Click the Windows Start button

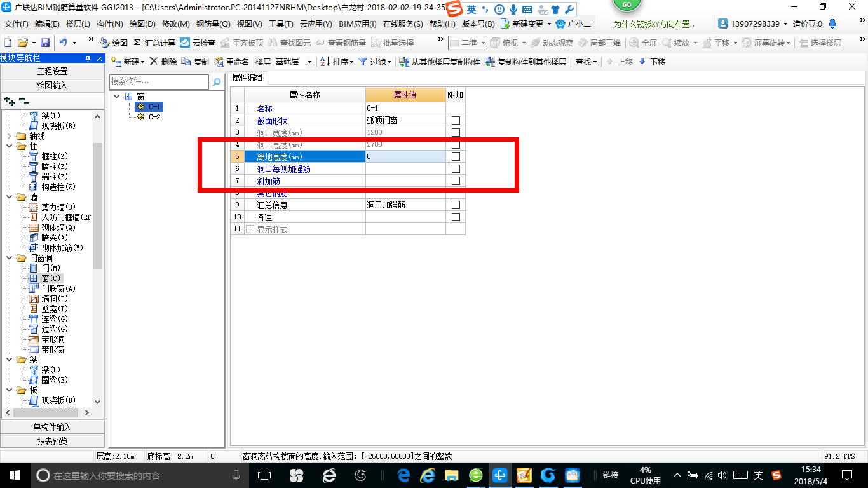14,475
